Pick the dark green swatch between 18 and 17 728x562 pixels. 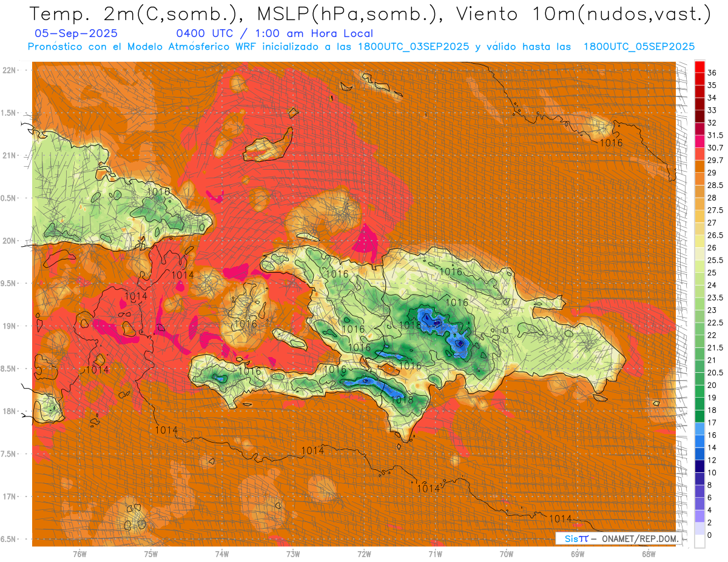699,416
